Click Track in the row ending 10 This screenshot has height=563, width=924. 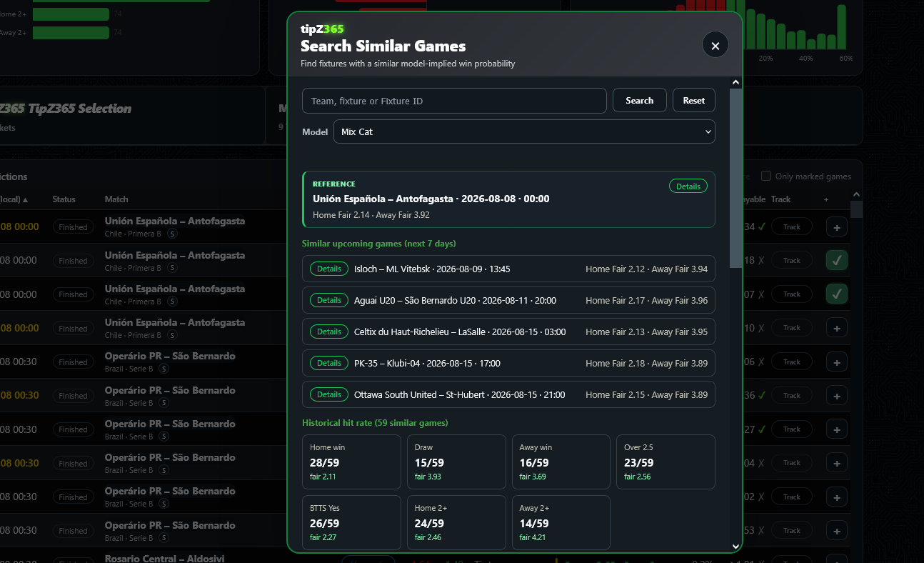point(791,328)
